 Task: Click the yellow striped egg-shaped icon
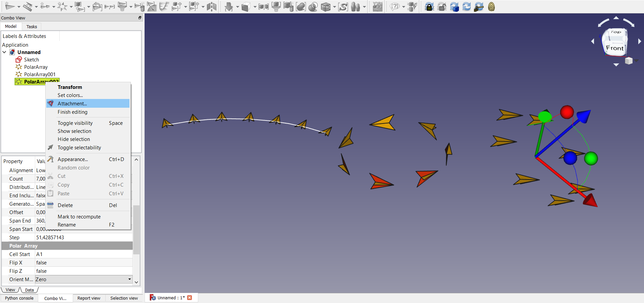[491, 7]
